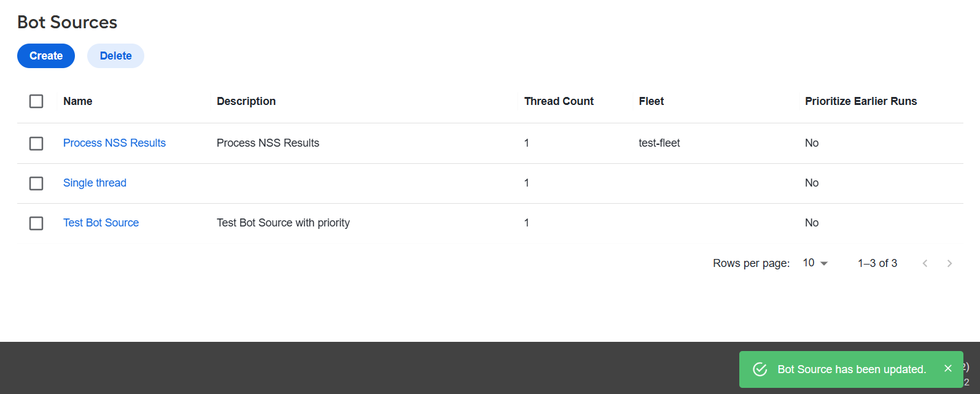
Task: Sort by the Description column header
Action: tap(246, 101)
